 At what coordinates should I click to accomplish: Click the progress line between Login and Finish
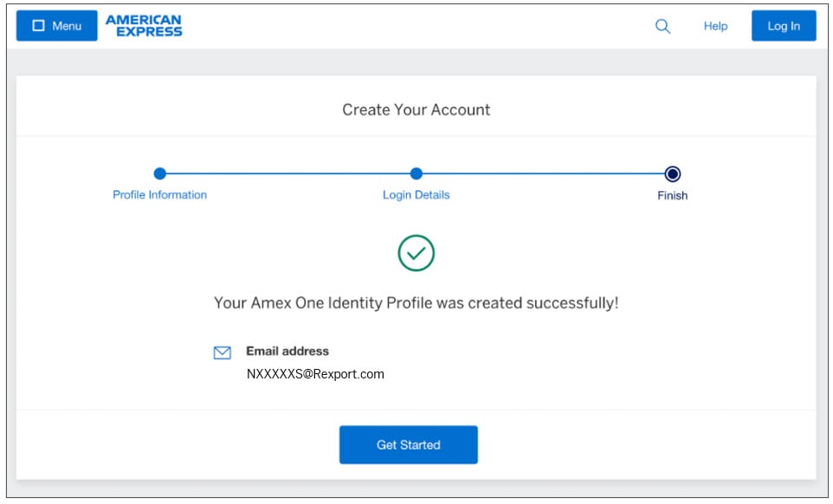pos(544,173)
